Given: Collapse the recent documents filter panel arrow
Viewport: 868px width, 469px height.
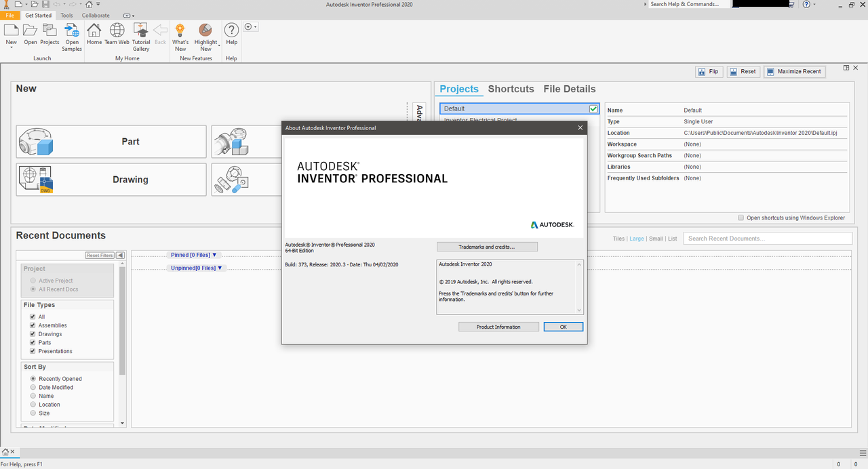Looking at the screenshot, I should click(121, 255).
